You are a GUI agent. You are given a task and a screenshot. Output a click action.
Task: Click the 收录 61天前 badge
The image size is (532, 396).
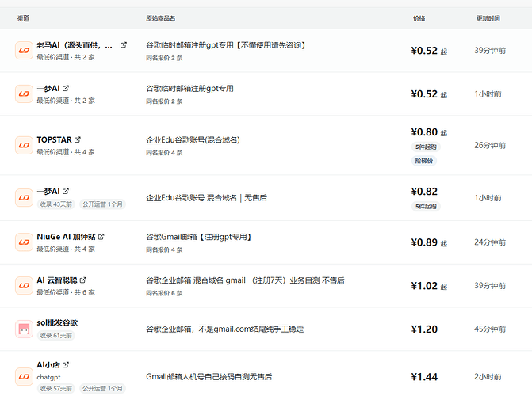point(56,335)
